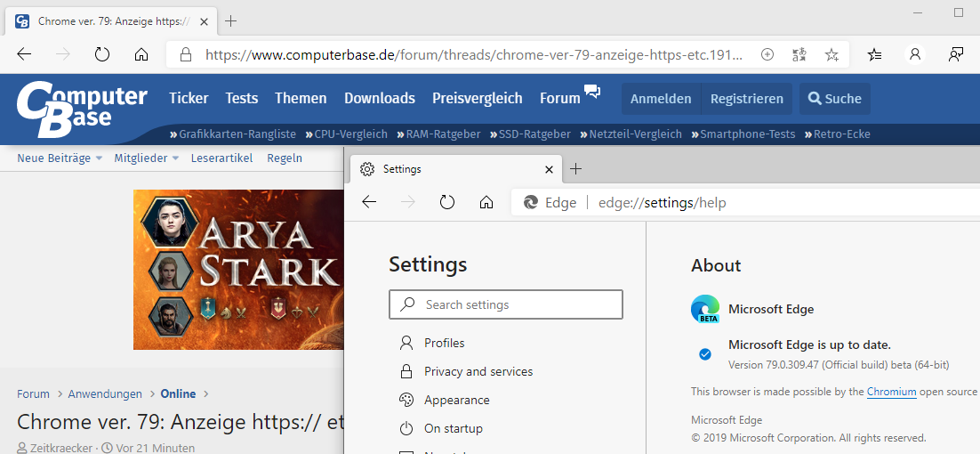Open the Chromium link in About
The height and width of the screenshot is (454, 980).
coord(891,392)
